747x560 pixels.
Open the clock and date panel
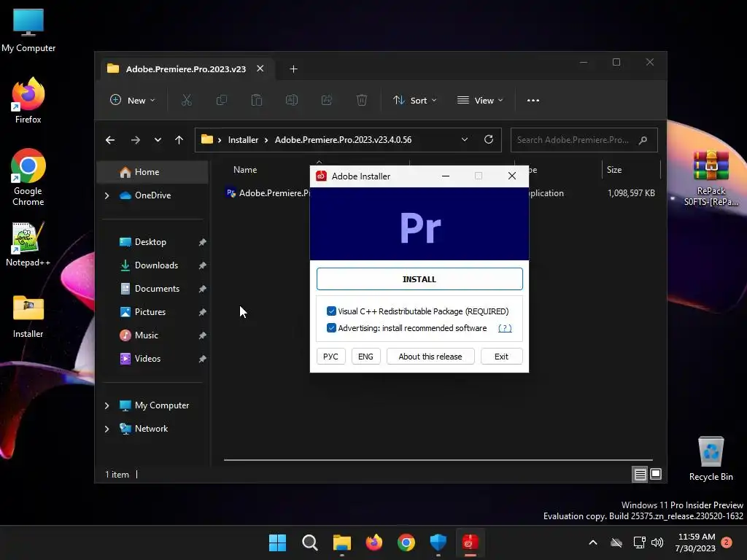click(695, 542)
